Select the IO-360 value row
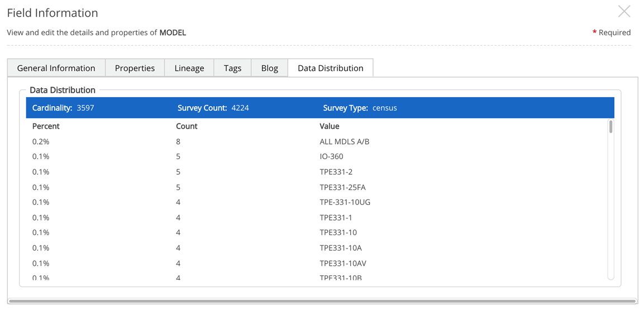The height and width of the screenshot is (315, 644). tap(331, 156)
